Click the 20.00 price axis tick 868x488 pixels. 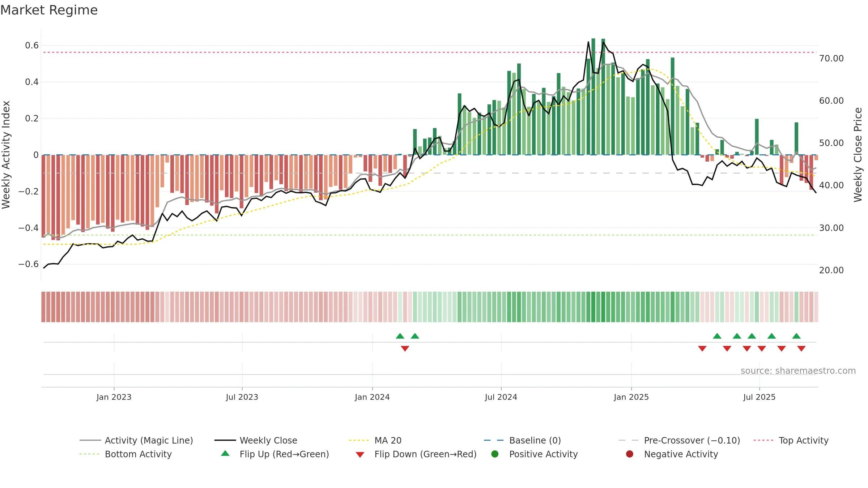point(831,270)
